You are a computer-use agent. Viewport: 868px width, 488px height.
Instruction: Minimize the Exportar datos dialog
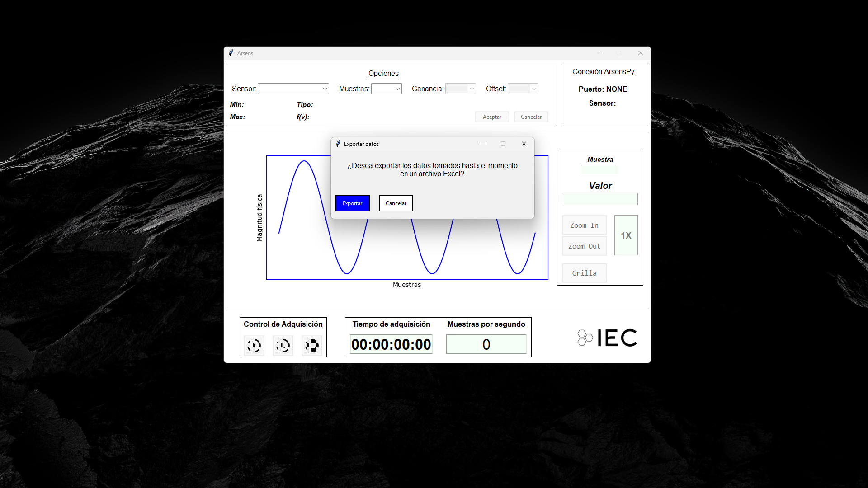483,144
